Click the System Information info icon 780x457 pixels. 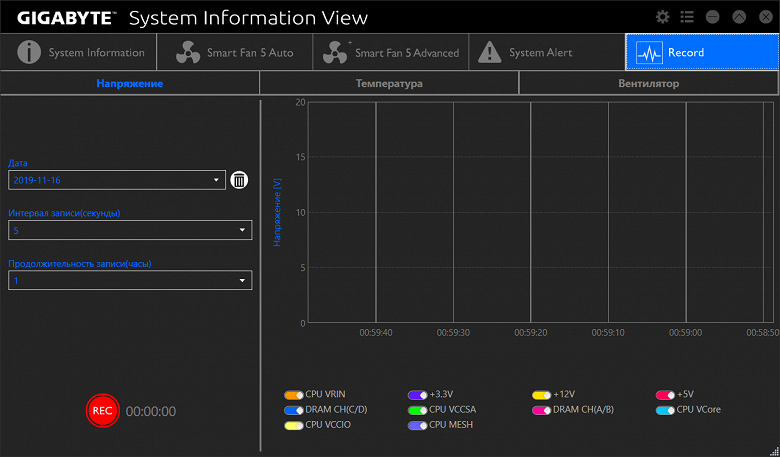[x=29, y=52]
